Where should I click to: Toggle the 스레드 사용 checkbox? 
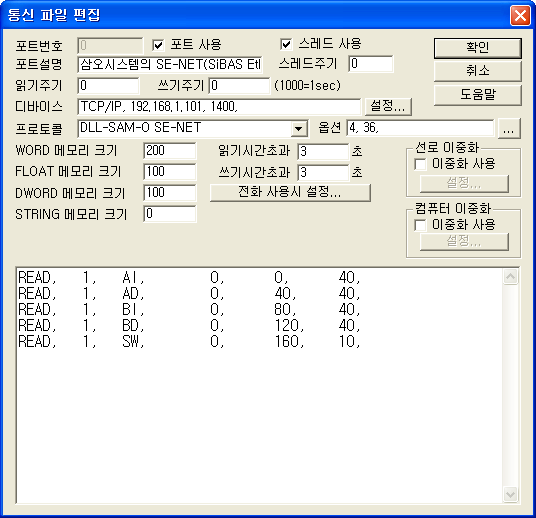tap(286, 44)
